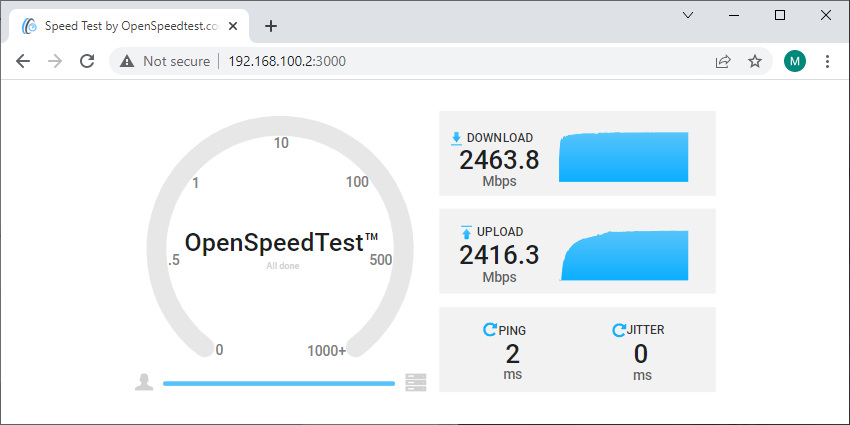Open Chrome three-dot menu
The height and width of the screenshot is (425, 850).
[827, 61]
